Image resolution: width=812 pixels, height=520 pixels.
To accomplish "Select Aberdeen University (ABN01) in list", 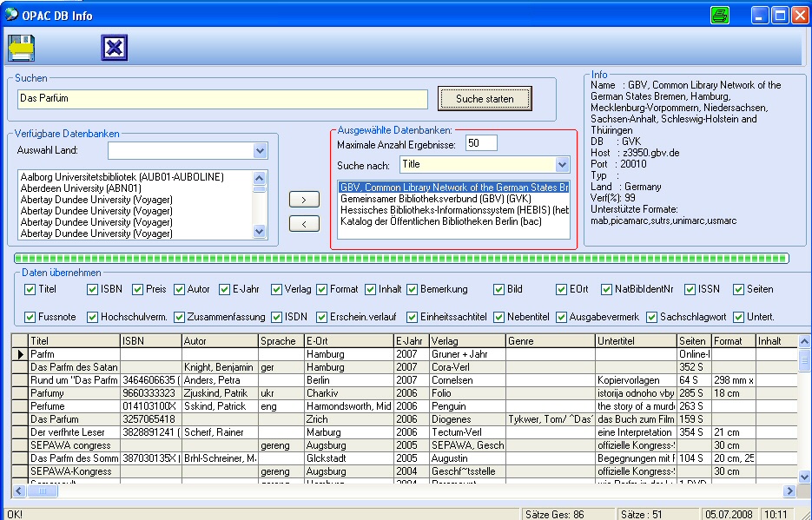I will [x=80, y=188].
